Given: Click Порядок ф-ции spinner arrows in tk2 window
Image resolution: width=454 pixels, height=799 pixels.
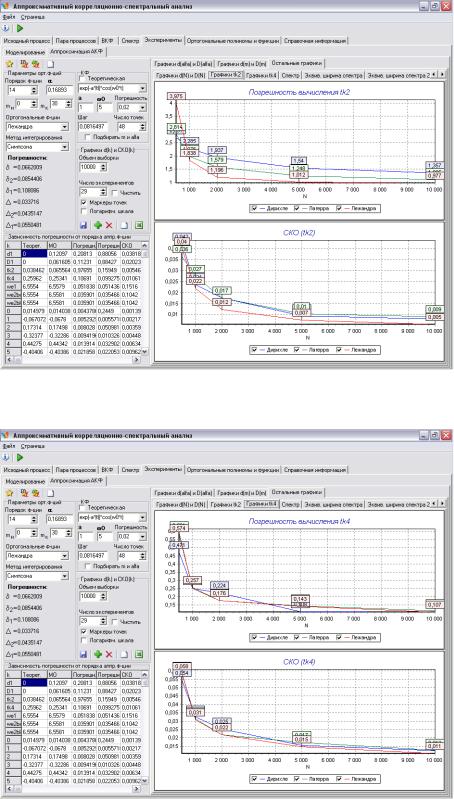Looking at the screenshot, I should (34, 90).
